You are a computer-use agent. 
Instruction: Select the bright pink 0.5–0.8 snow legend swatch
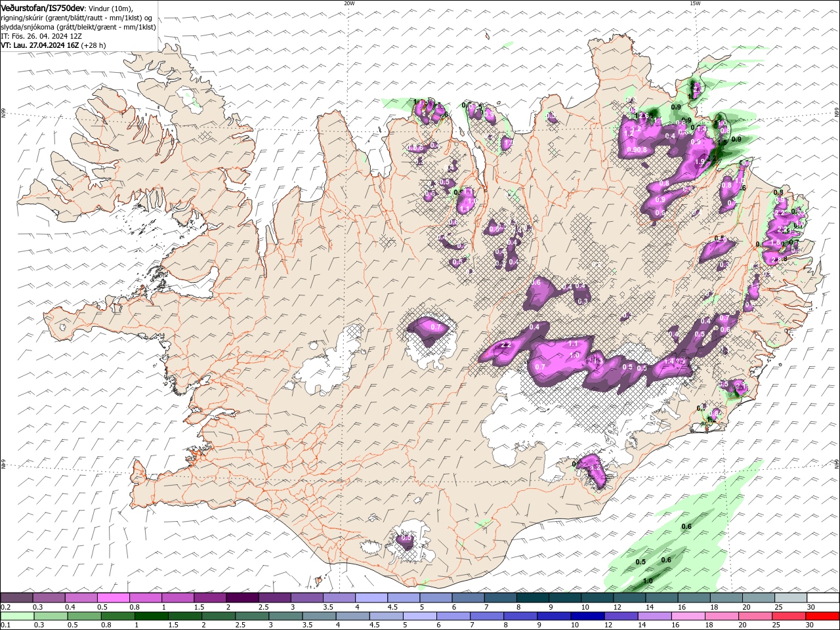[113, 598]
